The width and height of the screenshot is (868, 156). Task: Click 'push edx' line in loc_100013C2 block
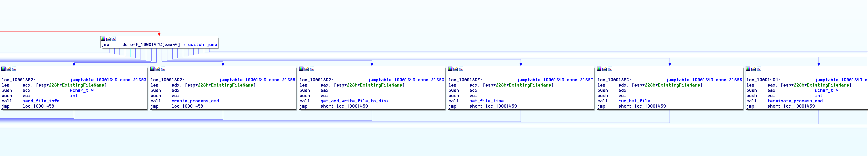pyautogui.click(x=165, y=91)
